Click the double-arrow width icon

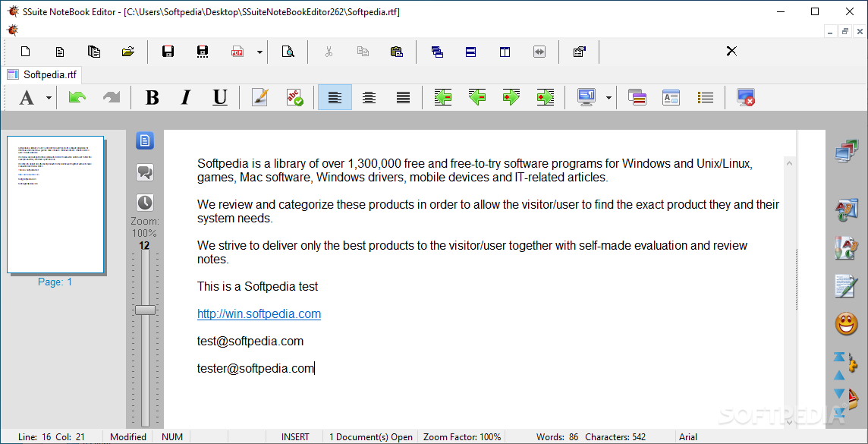point(539,52)
